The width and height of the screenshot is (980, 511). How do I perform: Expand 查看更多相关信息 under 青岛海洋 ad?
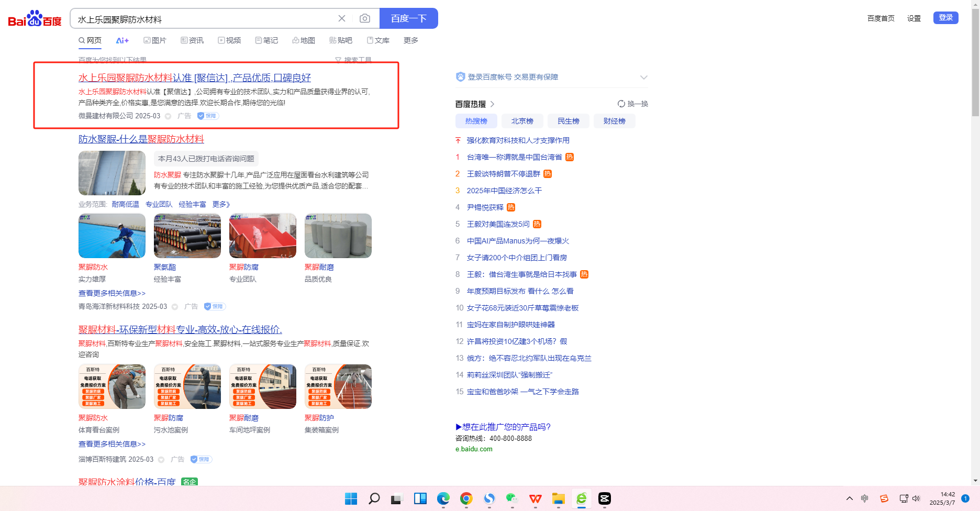[112, 293]
